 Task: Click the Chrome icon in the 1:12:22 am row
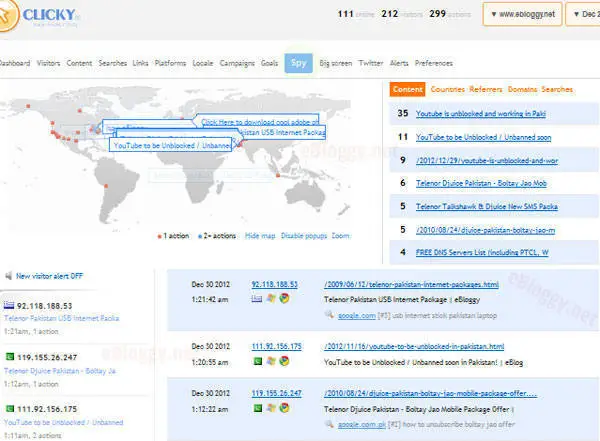[x=284, y=408]
